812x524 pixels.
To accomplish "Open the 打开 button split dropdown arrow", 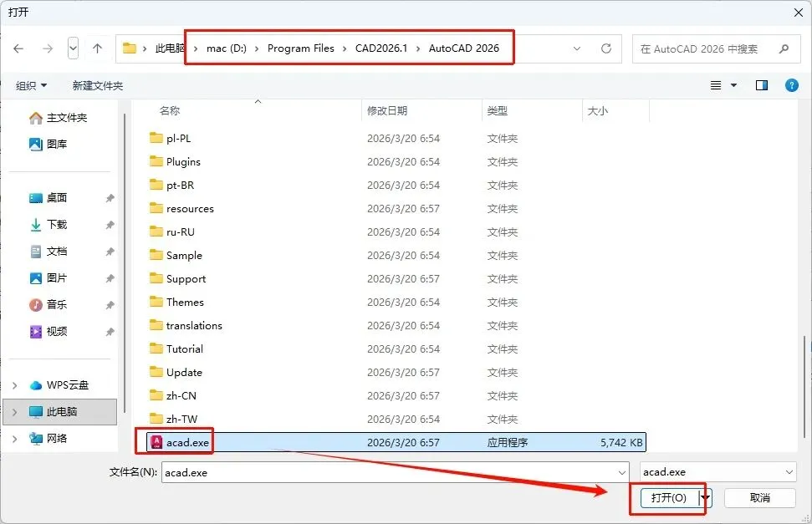I will (x=705, y=498).
